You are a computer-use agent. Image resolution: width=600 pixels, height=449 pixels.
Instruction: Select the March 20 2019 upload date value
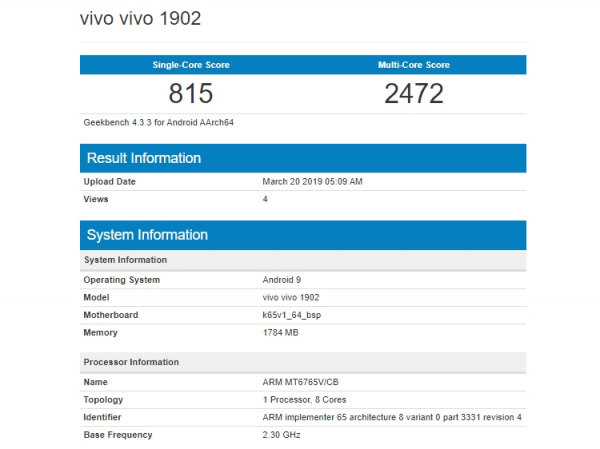coord(312,182)
